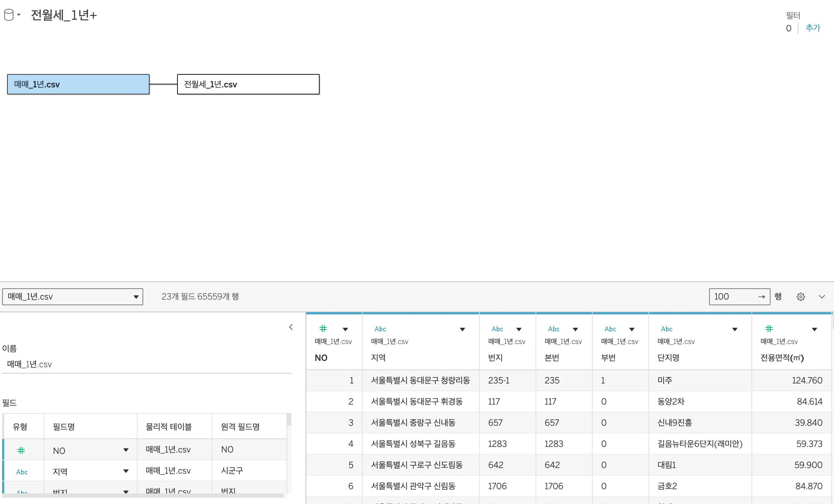This screenshot has height=504, width=834.
Task: Change the Abc data type icon of 지역 column
Action: (380, 329)
